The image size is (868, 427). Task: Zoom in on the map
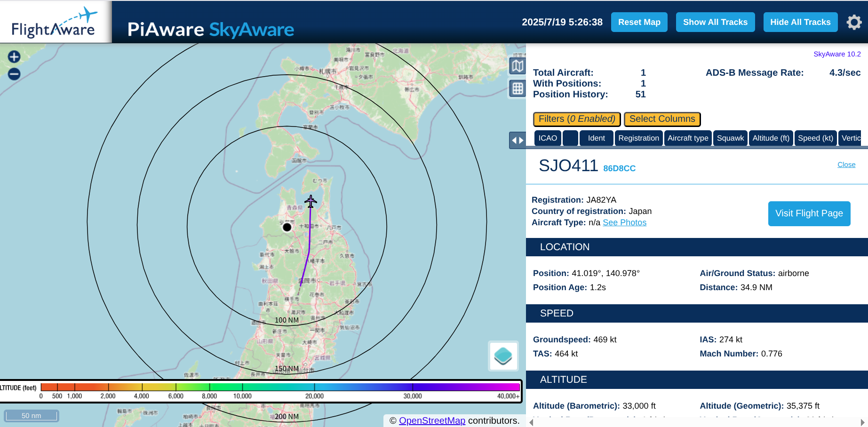pos(14,57)
